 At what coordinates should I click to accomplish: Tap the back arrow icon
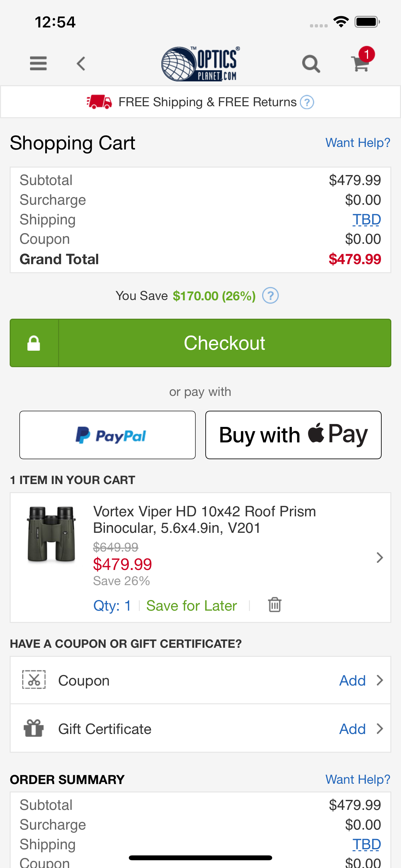tap(81, 63)
